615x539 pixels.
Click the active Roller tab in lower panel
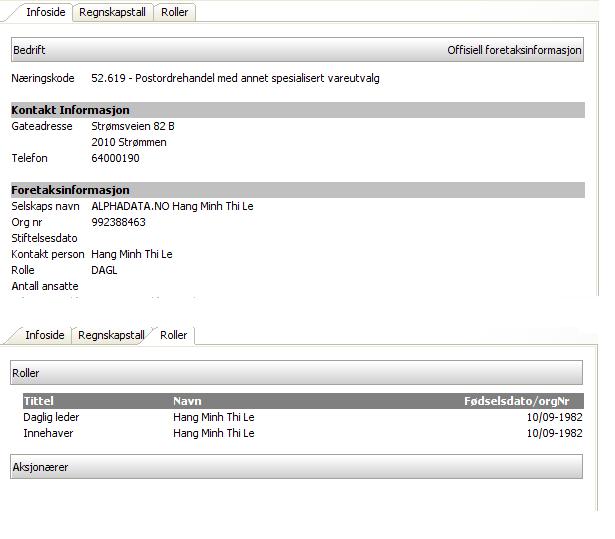173,335
